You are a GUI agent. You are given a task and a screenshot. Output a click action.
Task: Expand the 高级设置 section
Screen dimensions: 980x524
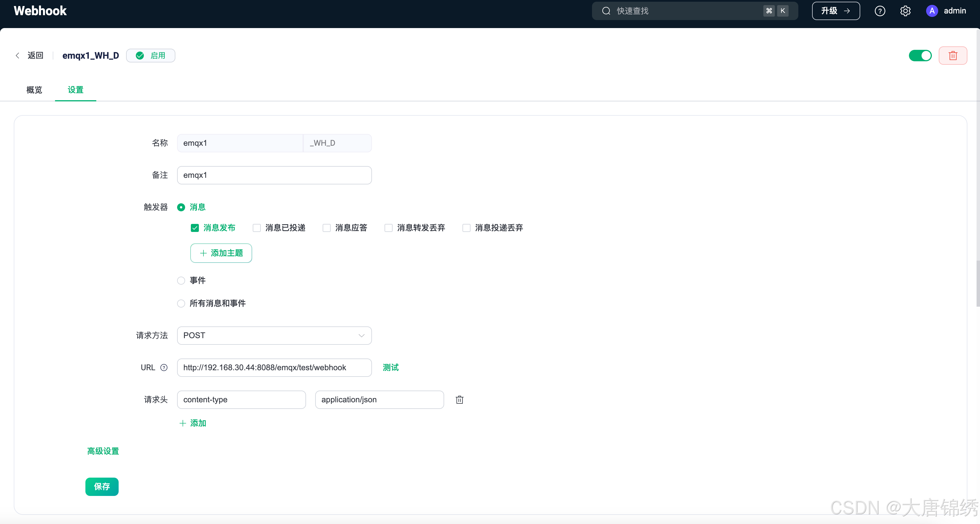[x=103, y=451]
